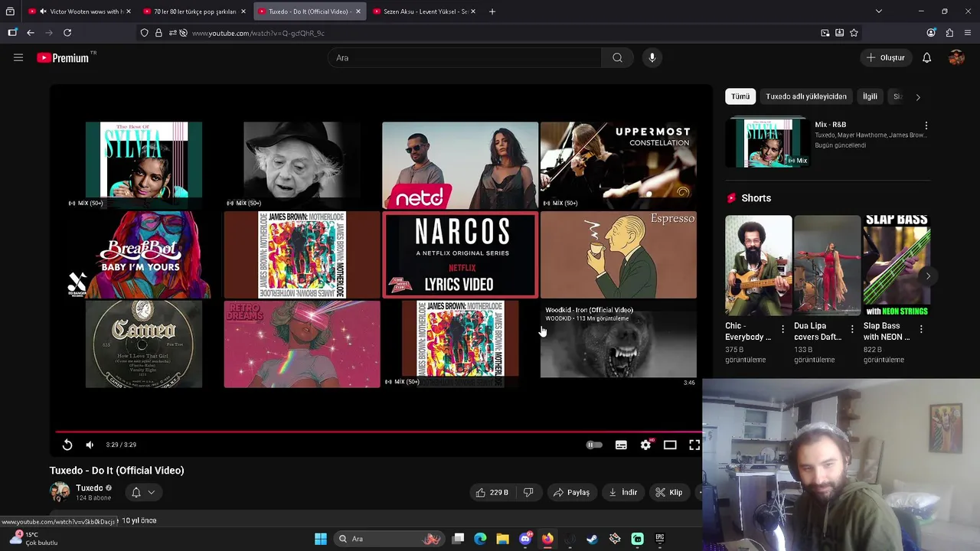Switch to '70 ler 80 ler türkçe pop' tab

tap(194, 11)
